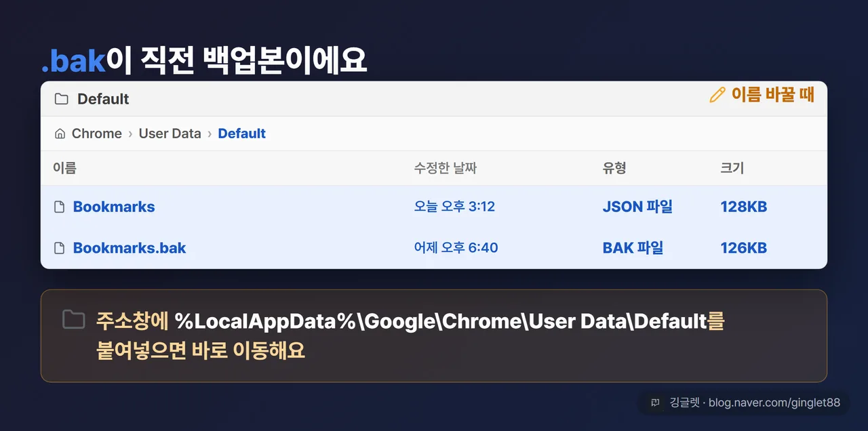This screenshot has height=431, width=868.
Task: Click the %LocalAppData%\Google\Chrome\User Data\Default path text
Action: click(x=441, y=321)
